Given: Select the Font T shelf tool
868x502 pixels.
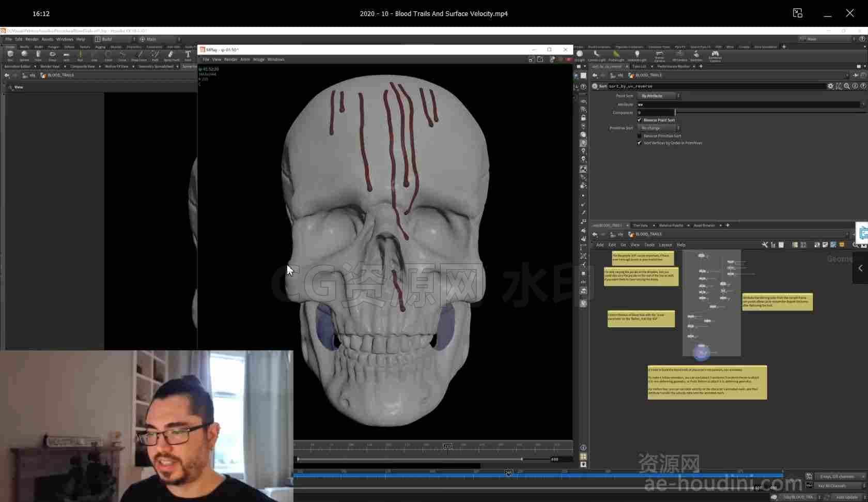Looking at the screenshot, I should coord(188,55).
